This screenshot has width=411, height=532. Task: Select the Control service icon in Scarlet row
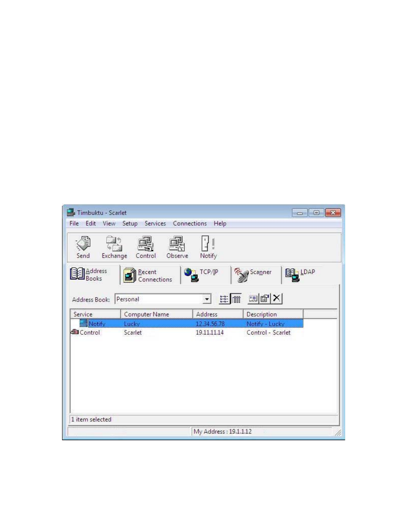(75, 332)
